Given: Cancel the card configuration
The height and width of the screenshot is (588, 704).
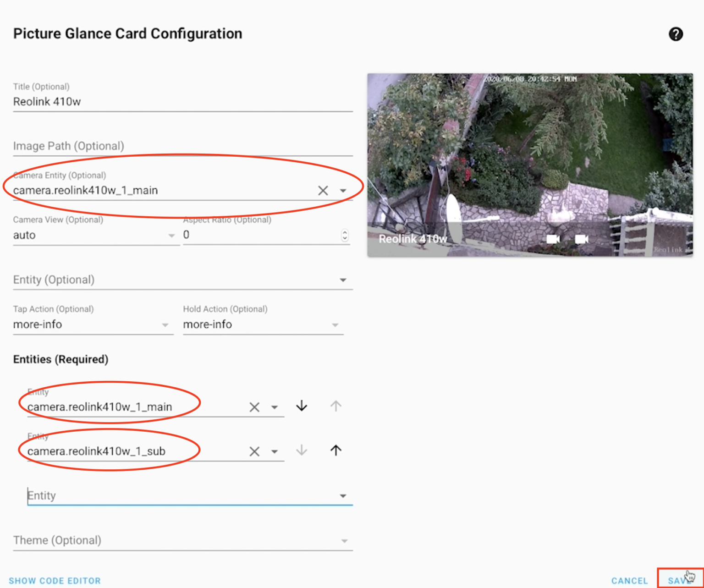Looking at the screenshot, I should point(629,580).
